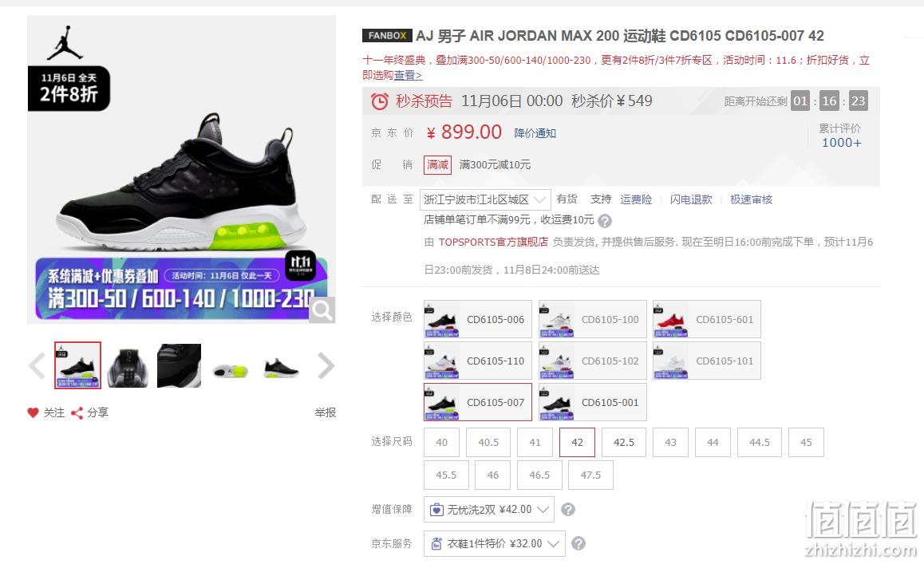Screen dimensions: 924x564
Task: Click the 满减 promotion tag
Action: (437, 164)
